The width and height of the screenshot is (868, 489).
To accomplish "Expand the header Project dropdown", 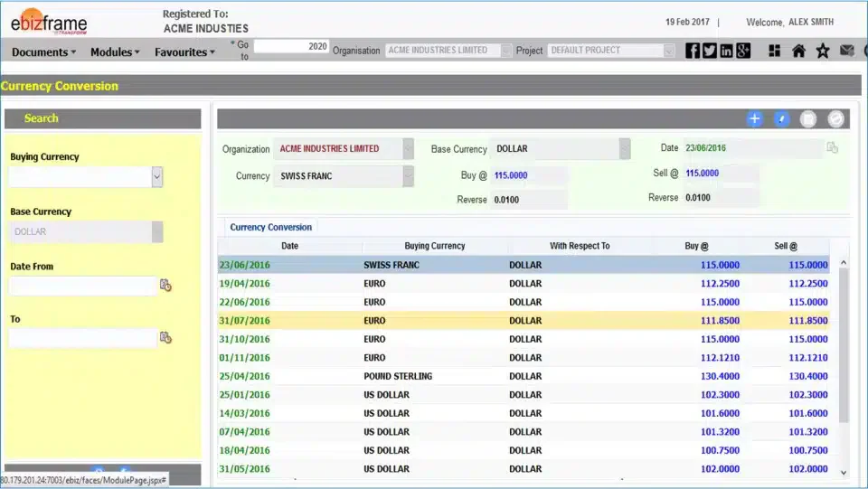I will pos(669,51).
